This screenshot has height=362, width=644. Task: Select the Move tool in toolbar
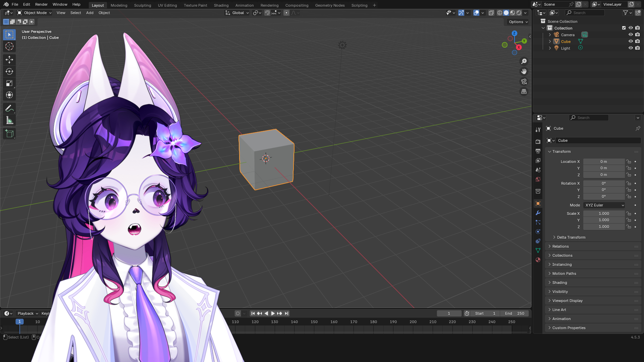[9, 60]
